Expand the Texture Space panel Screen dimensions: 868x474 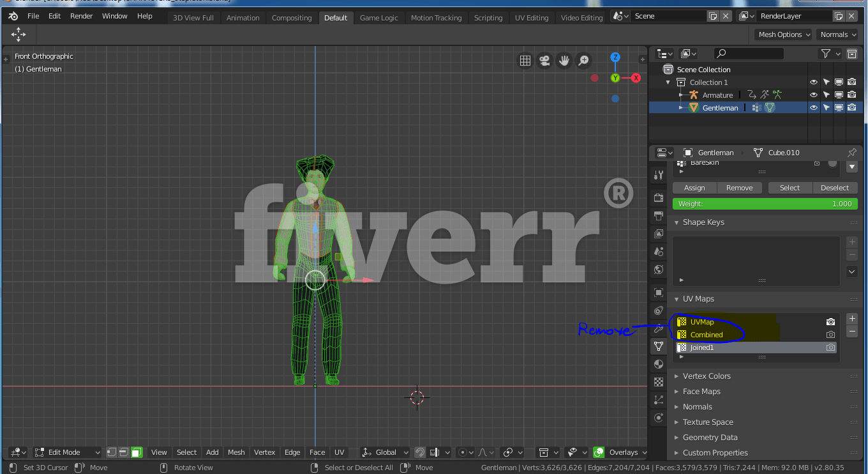(x=708, y=422)
